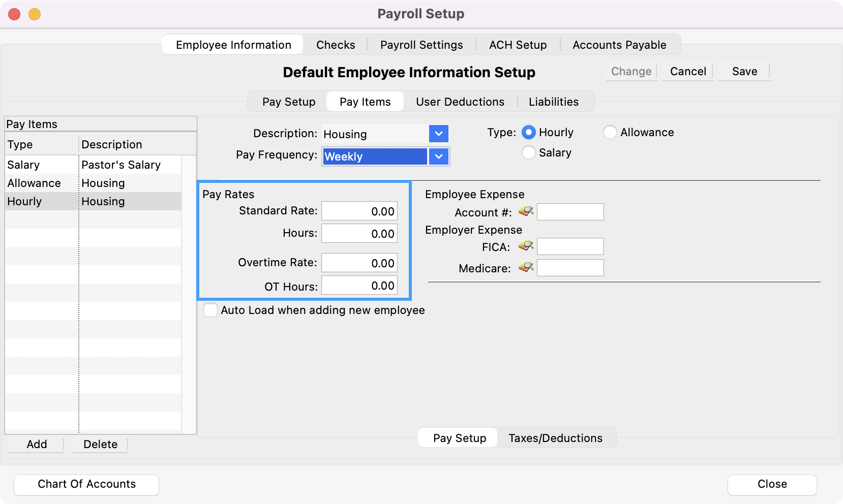The width and height of the screenshot is (843, 504).
Task: Expand the Pay Frequency dropdown
Action: [438, 156]
